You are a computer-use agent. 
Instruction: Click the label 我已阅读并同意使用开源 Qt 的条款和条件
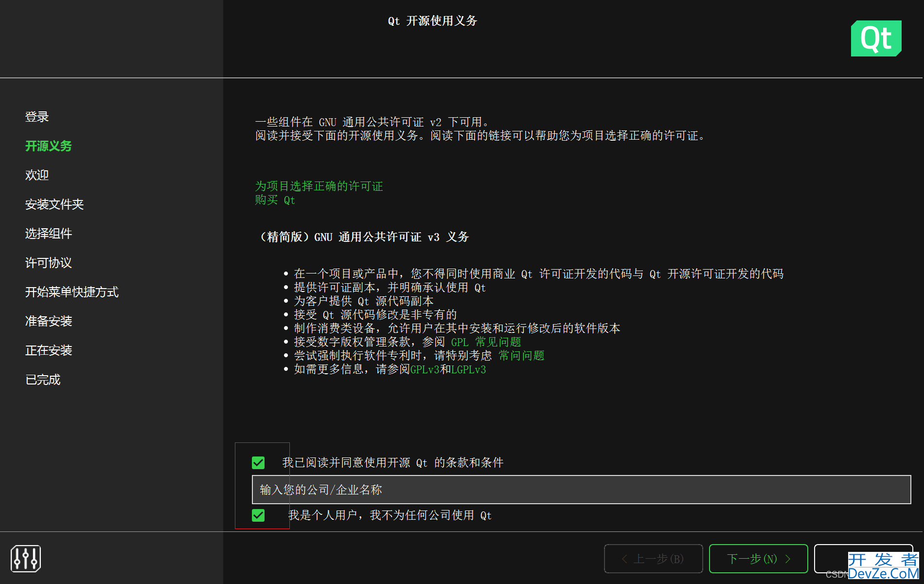click(x=392, y=463)
